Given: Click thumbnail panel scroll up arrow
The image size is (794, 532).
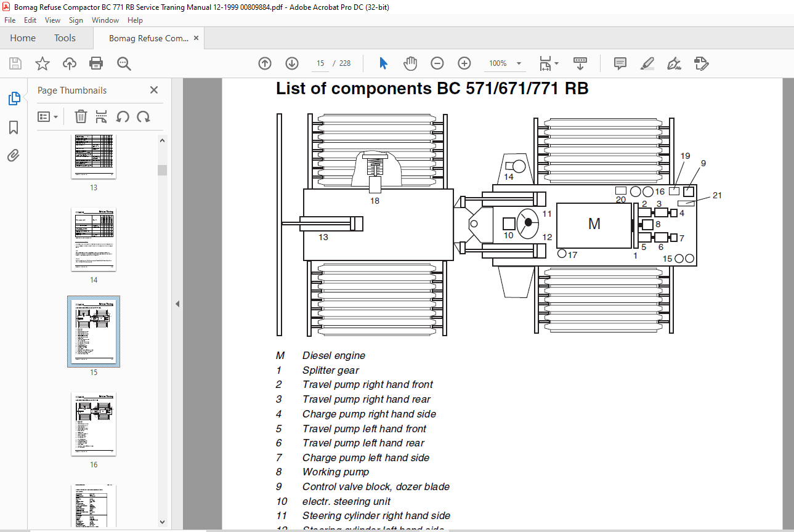Looking at the screenshot, I should 162,140.
